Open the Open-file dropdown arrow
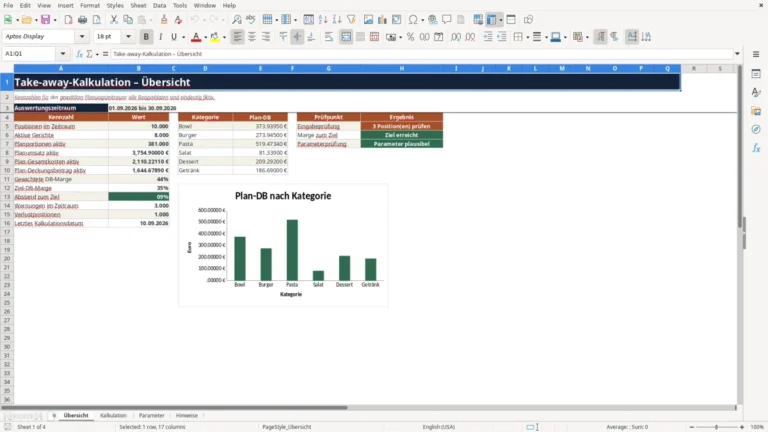Screen dimensions: 768x432 click(x=36, y=20)
